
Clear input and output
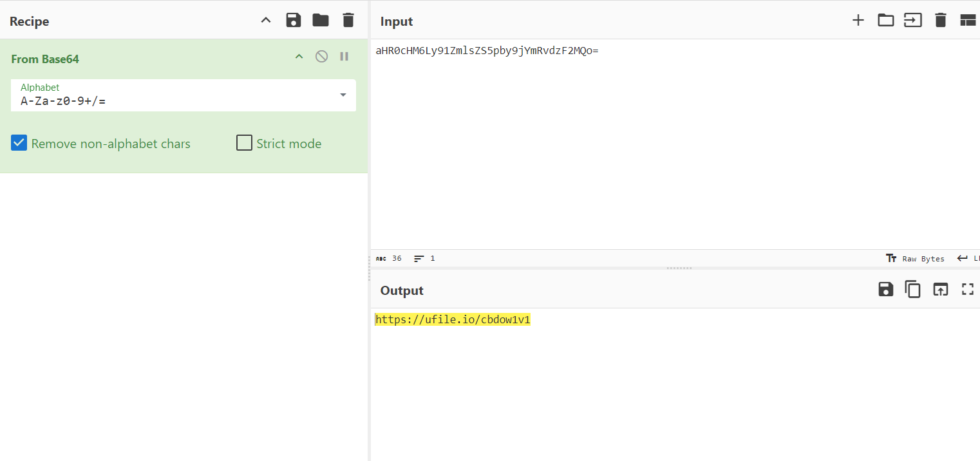point(941,21)
